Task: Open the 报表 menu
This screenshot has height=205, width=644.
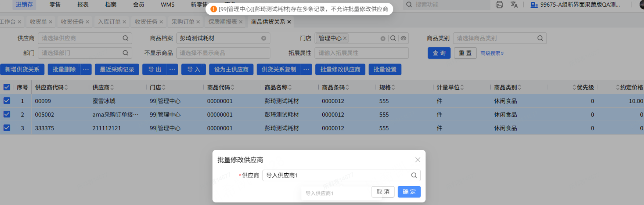Action: point(83,4)
